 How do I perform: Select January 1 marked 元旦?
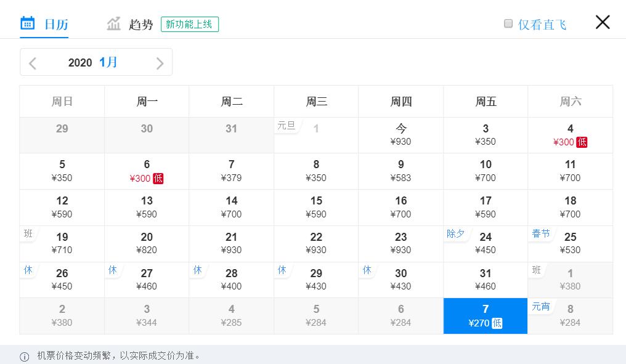pyautogui.click(x=316, y=135)
